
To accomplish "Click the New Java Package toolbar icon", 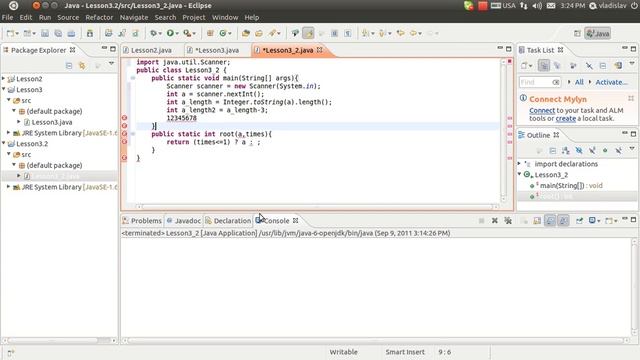I will pyautogui.click(x=210, y=33).
